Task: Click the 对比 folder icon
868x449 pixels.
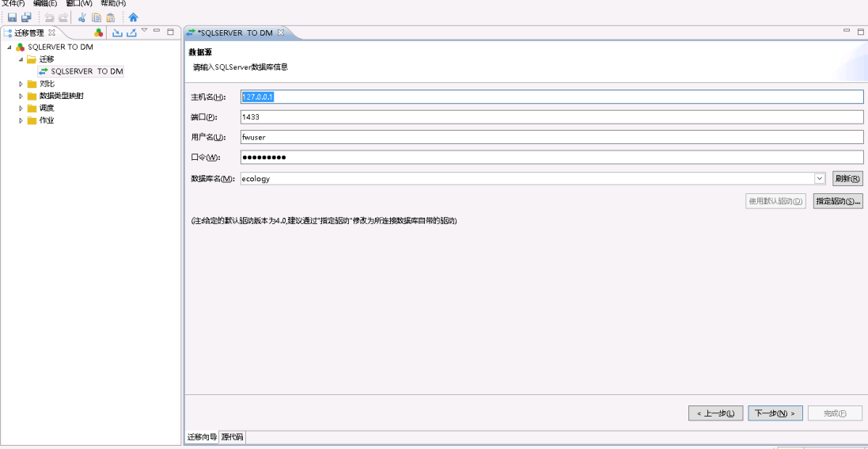Action: click(32, 84)
